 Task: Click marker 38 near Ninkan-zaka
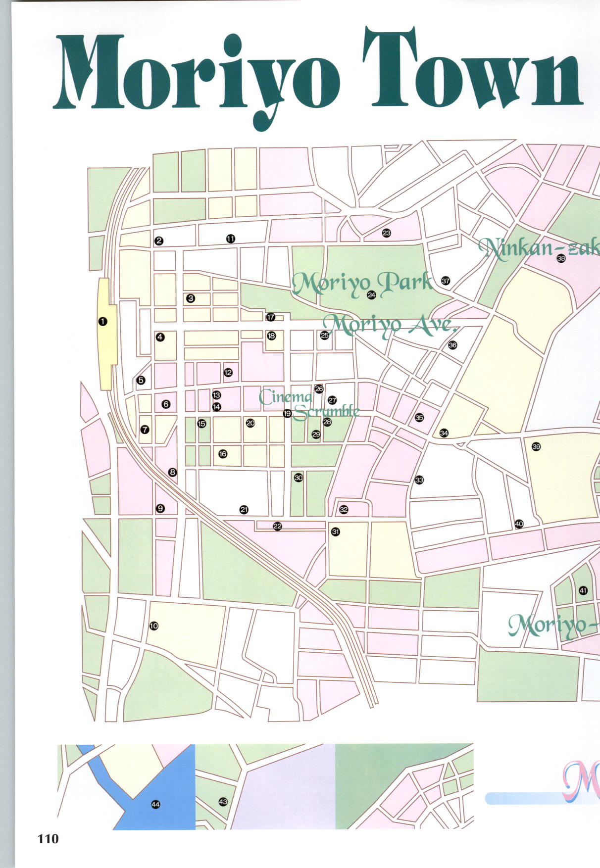[561, 258]
